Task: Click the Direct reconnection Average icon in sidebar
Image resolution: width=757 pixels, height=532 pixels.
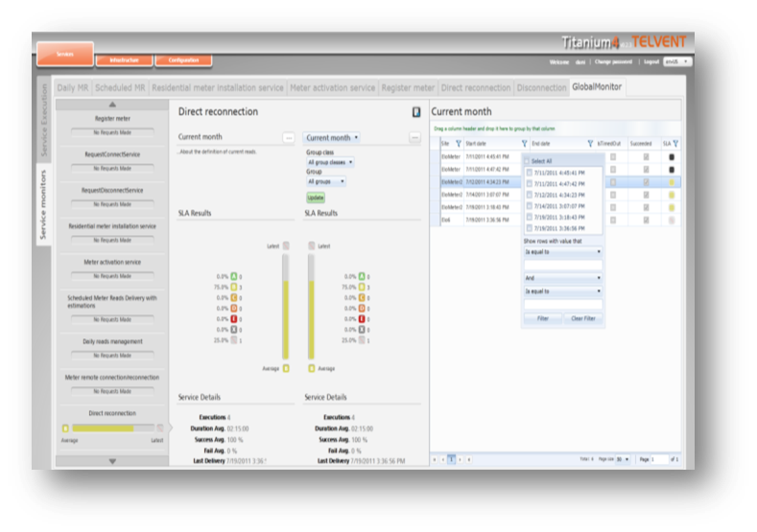Action: (65, 428)
